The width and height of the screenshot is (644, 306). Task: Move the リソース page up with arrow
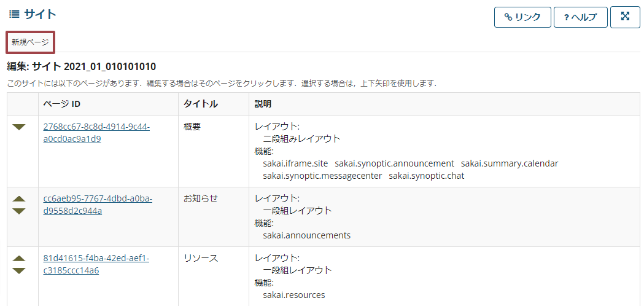point(19,259)
